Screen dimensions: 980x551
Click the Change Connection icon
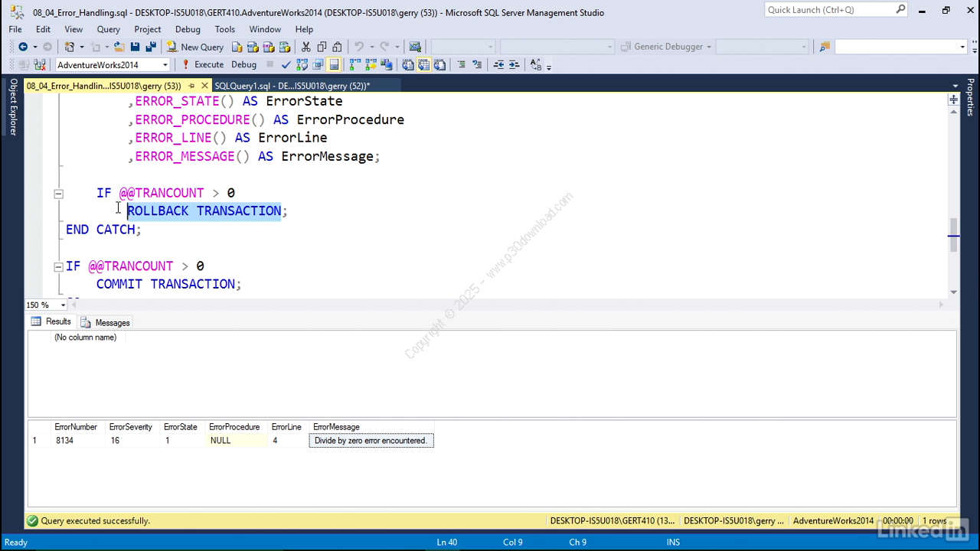40,64
